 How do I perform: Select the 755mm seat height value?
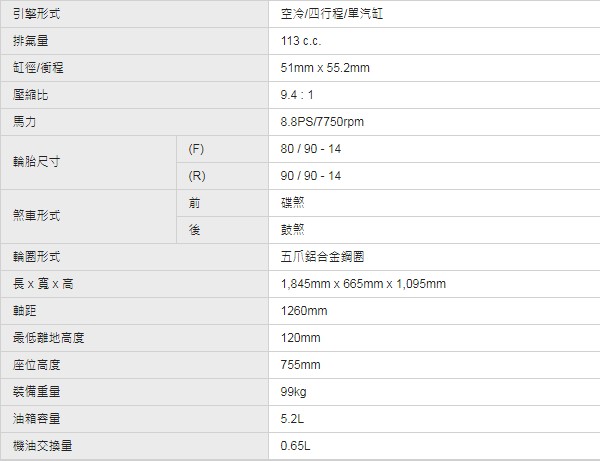(300, 365)
